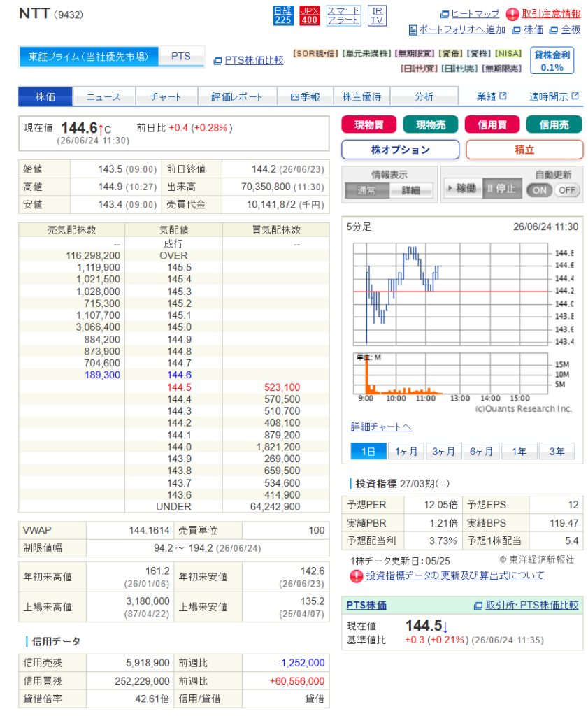
Task: Open the 四季報 tab
Action: [305, 96]
